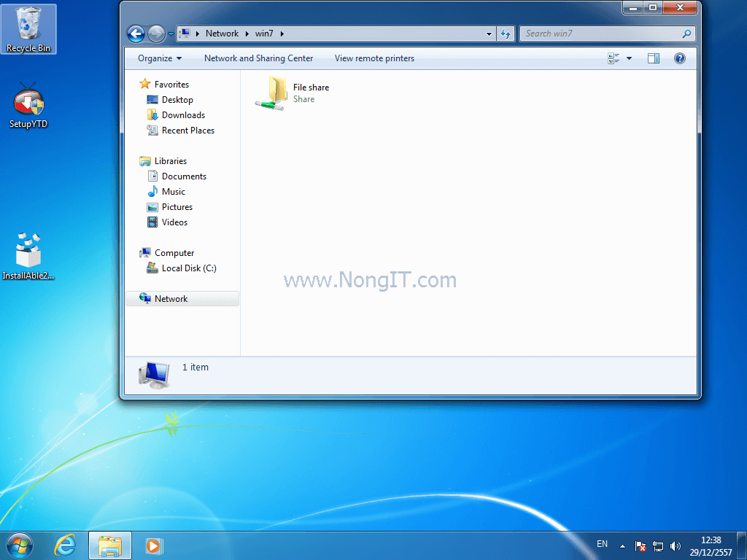Show hidden tray icons arrow
747x560 pixels.
[622, 546]
